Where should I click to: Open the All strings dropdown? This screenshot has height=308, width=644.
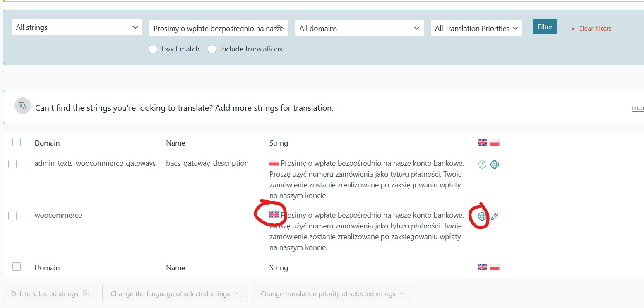click(77, 27)
